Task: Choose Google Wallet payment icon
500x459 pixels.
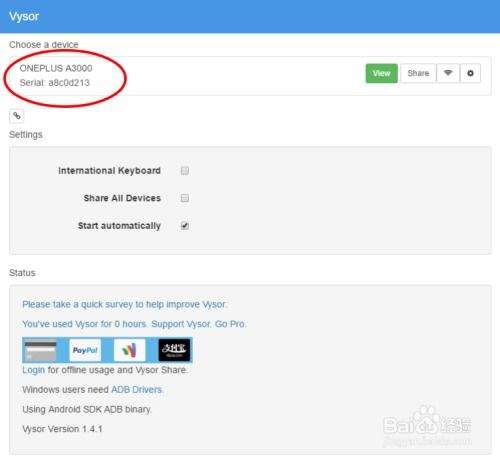Action: 129,350
